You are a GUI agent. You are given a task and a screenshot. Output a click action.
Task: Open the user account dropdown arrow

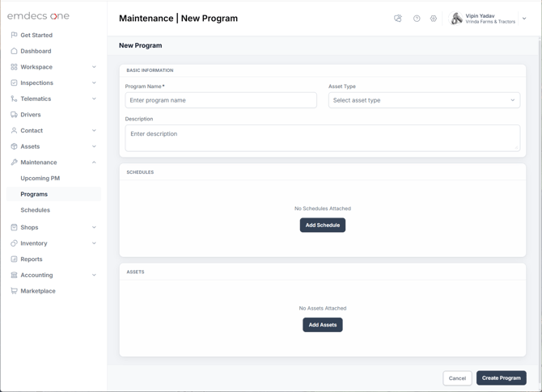coord(524,19)
